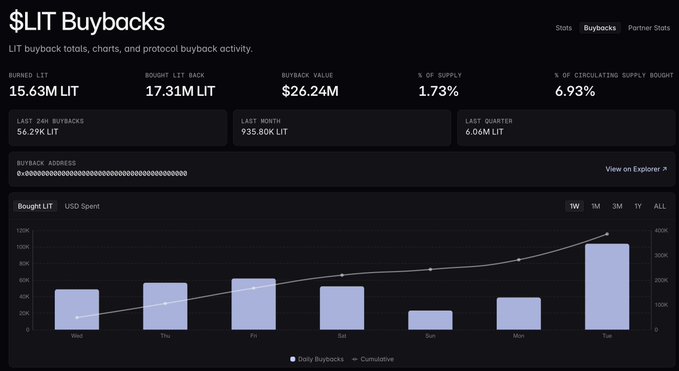Select the Saturday bar in chart
Screen dimensions: 679x371
tap(342, 308)
